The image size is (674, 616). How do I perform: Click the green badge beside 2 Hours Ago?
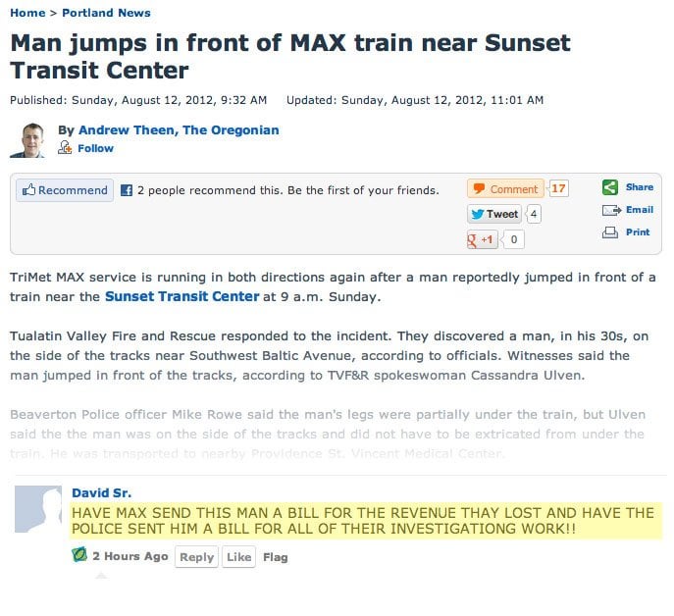pos(79,555)
